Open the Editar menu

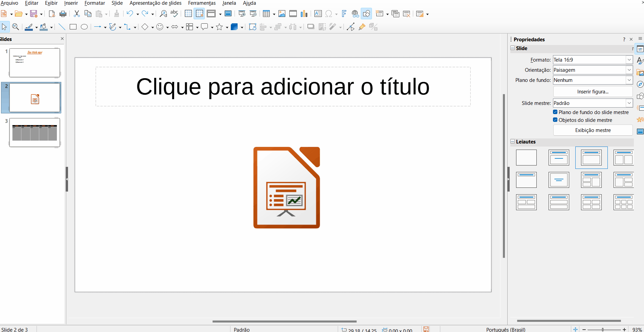[x=31, y=3]
